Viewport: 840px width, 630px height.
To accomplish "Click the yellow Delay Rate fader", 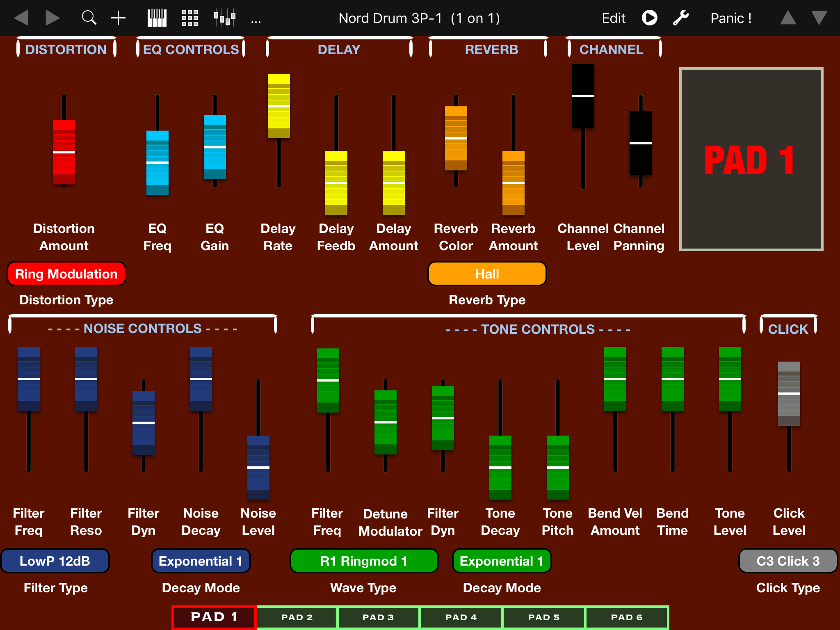I will pyautogui.click(x=279, y=106).
